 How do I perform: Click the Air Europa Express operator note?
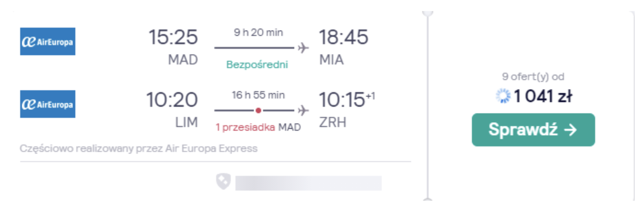click(x=139, y=148)
